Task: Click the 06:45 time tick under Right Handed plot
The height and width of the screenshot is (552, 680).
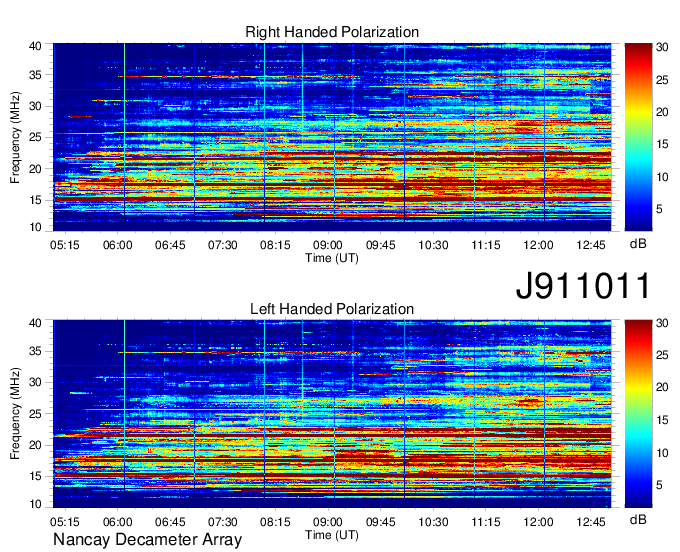Action: [170, 245]
